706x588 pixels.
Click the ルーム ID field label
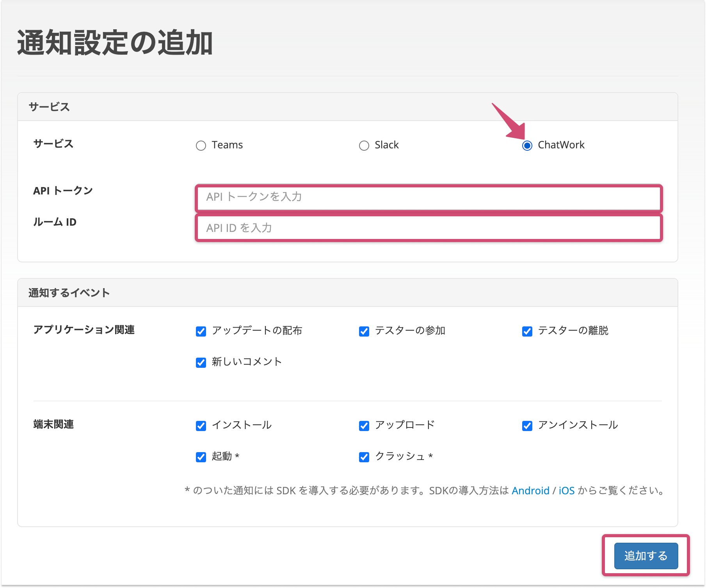click(55, 222)
